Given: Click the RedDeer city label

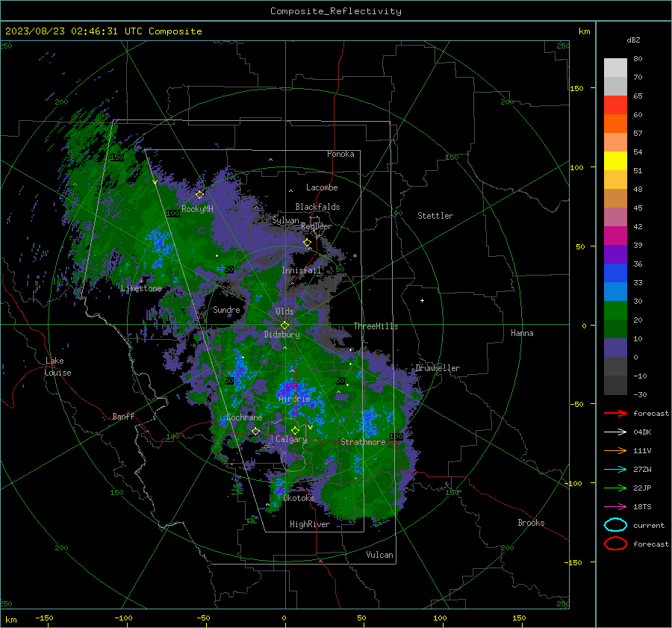Looking at the screenshot, I should [317, 226].
